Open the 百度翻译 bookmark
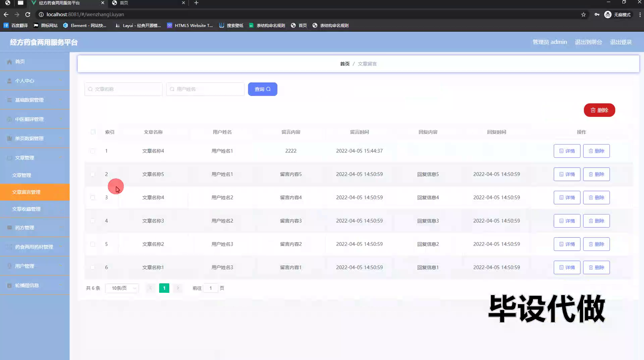This screenshot has height=360, width=644. pos(16,26)
